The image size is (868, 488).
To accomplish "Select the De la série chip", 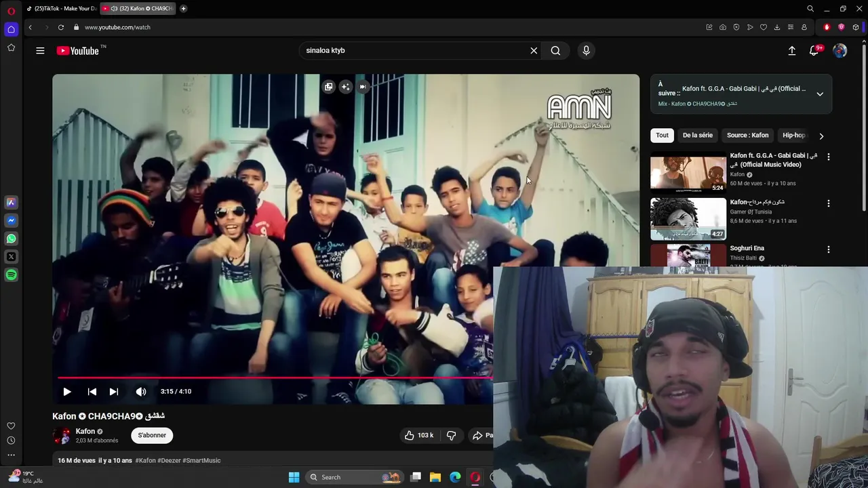I will pyautogui.click(x=697, y=135).
